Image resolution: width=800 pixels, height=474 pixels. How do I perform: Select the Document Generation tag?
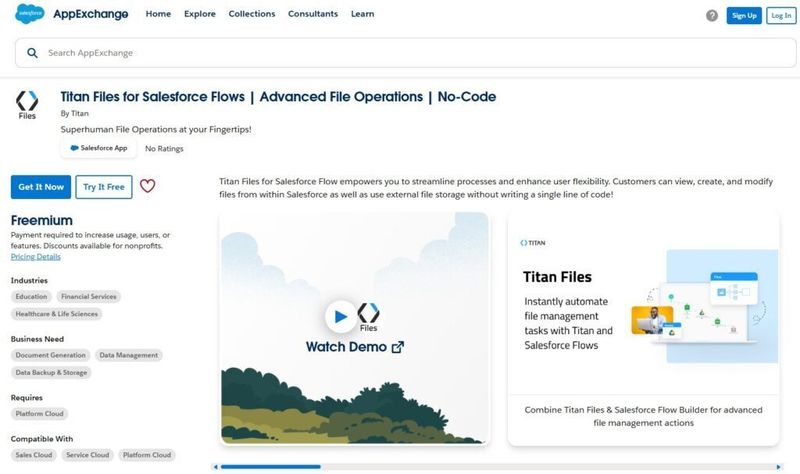pyautogui.click(x=51, y=355)
